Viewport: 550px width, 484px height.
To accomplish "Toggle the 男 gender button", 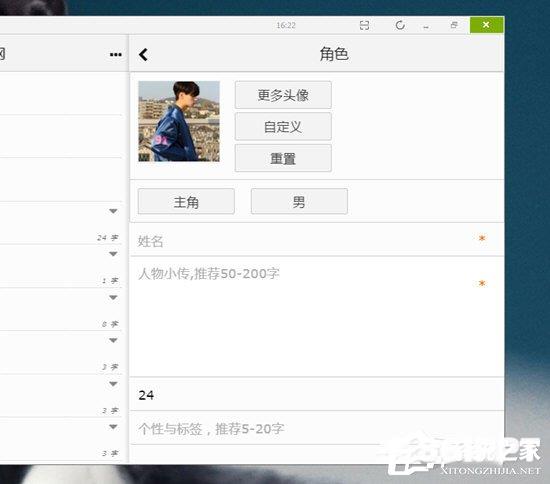I will [x=299, y=202].
